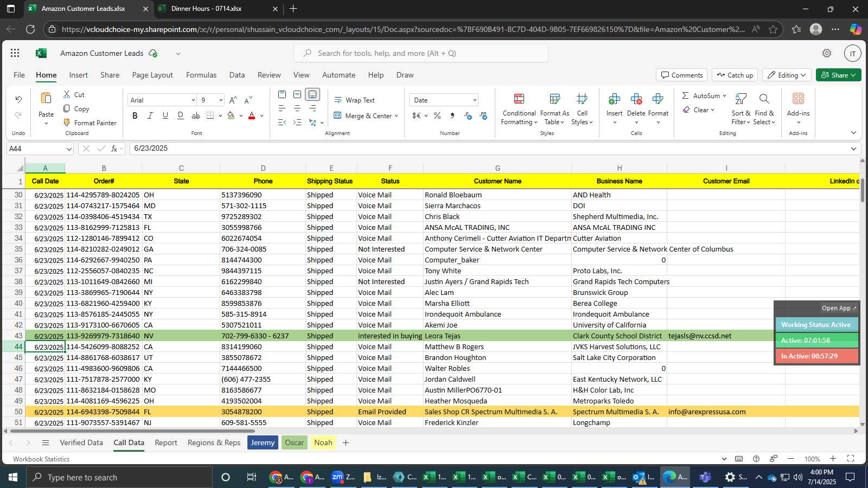Apply strikethrough formatting
This screenshot has height=488, width=868.
tap(196, 115)
